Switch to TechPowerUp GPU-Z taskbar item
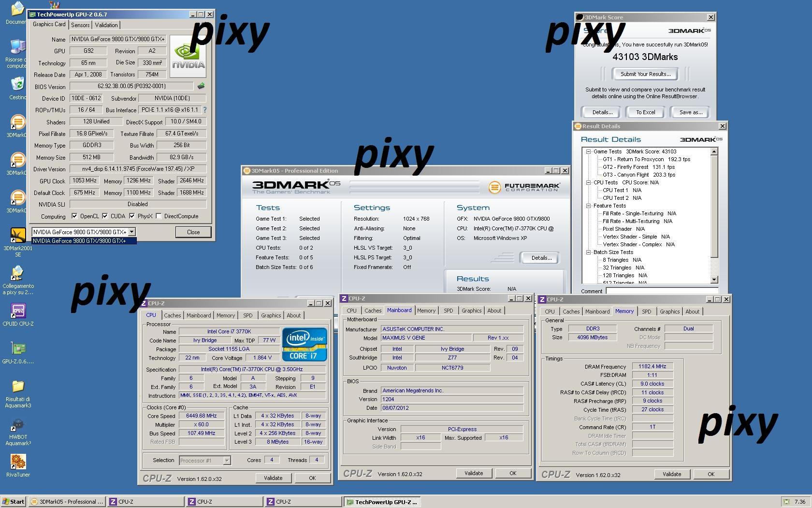The image size is (812, 508). 382,502
